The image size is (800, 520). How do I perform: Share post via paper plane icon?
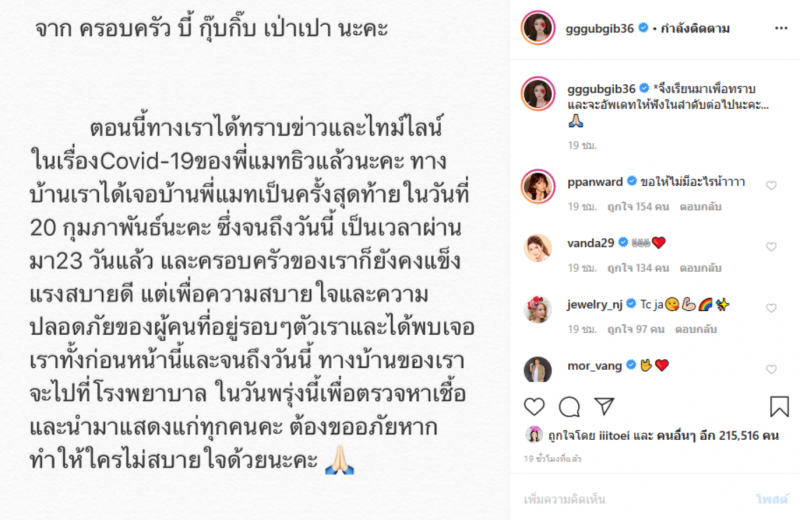point(604,406)
